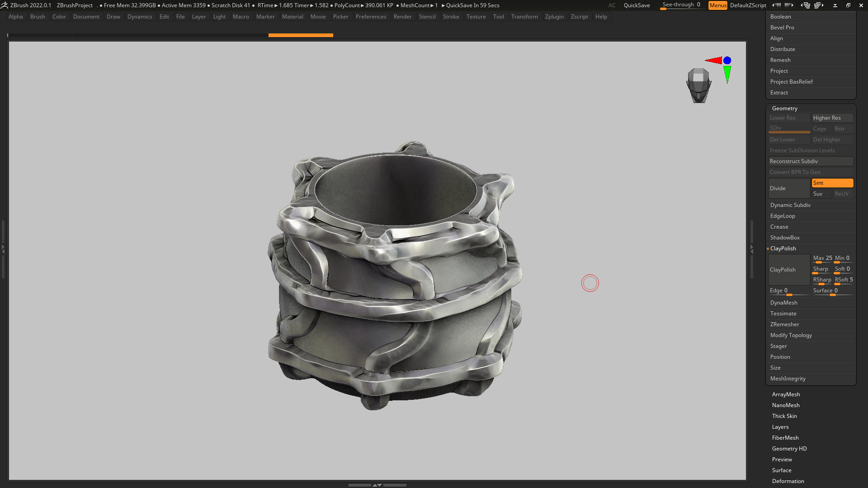Click the ClayPolish Min slider
This screenshot has height=488, width=868.
[844, 258]
